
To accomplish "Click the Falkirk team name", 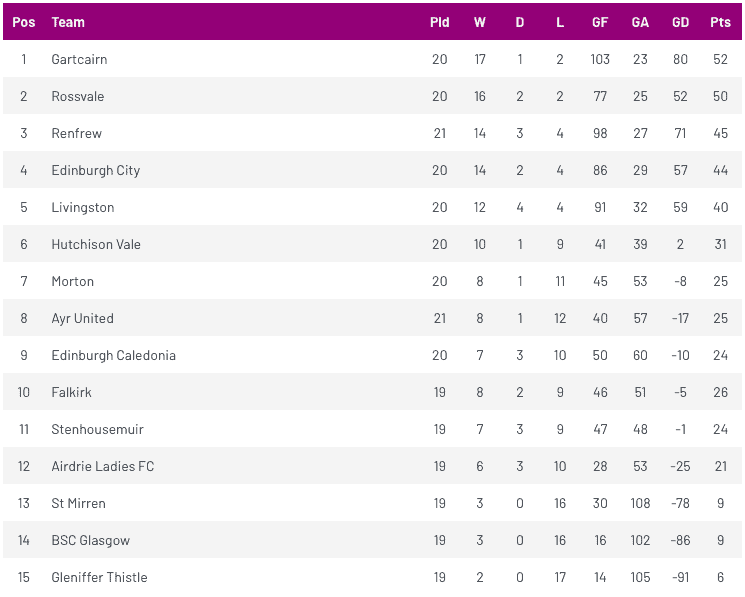I will (x=72, y=392).
